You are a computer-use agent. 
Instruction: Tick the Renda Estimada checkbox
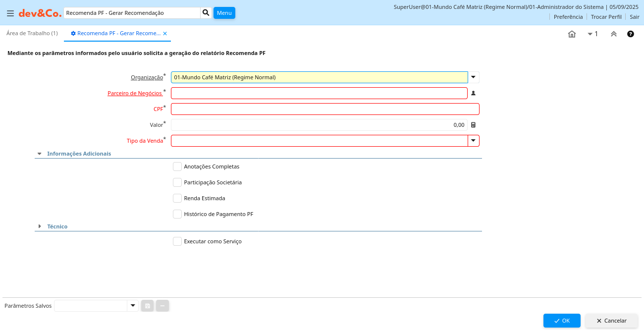click(177, 198)
